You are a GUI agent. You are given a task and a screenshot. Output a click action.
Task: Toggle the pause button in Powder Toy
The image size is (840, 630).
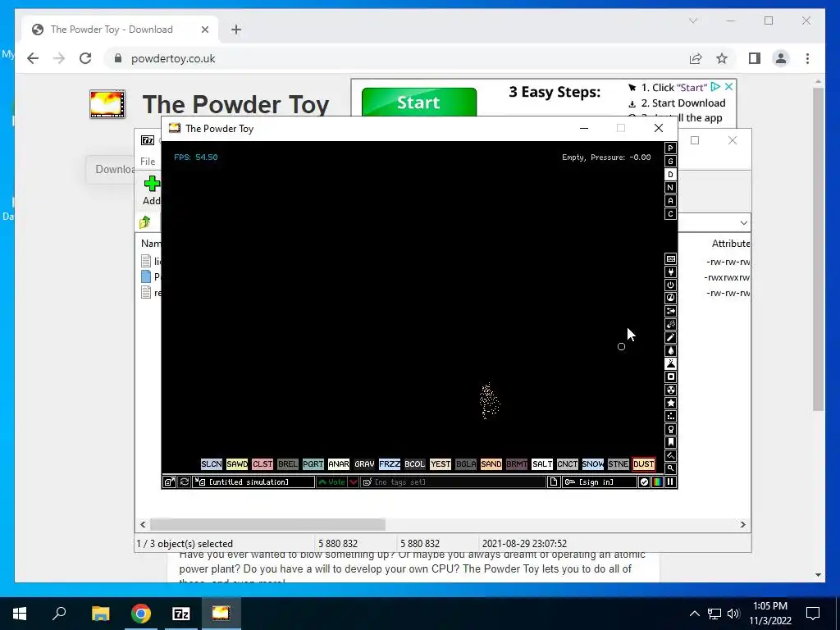[670, 482]
